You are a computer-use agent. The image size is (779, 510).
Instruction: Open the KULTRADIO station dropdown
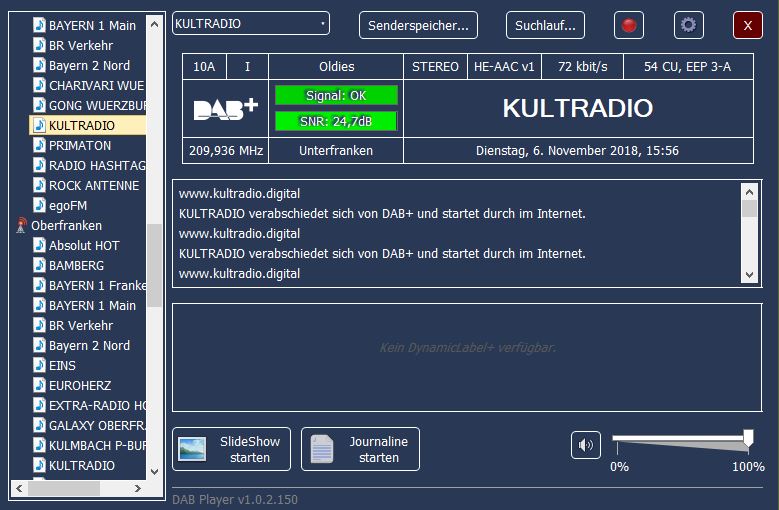coord(251,24)
